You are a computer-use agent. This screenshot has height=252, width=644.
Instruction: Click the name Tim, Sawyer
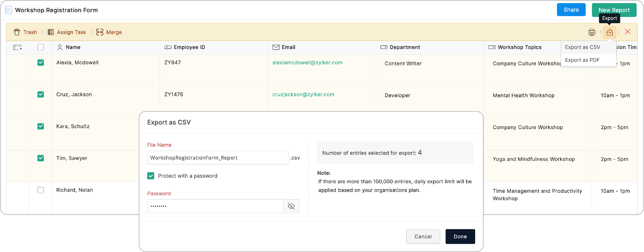[x=71, y=158]
